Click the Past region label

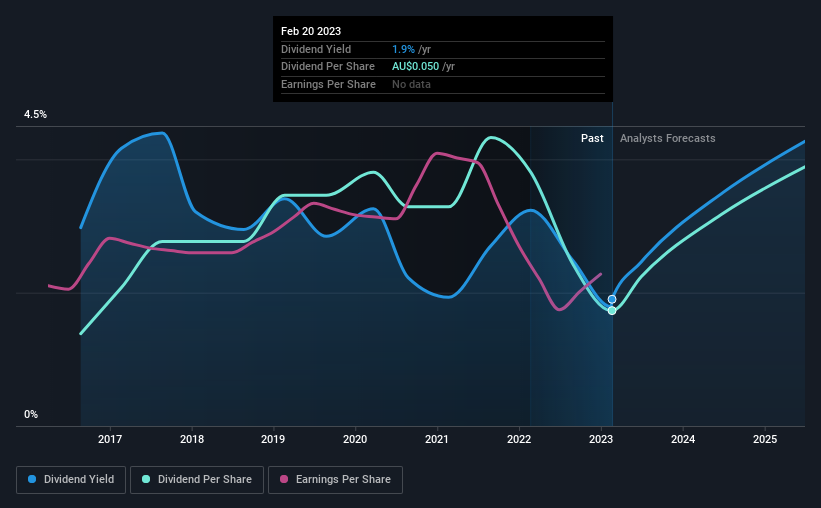pyautogui.click(x=592, y=138)
